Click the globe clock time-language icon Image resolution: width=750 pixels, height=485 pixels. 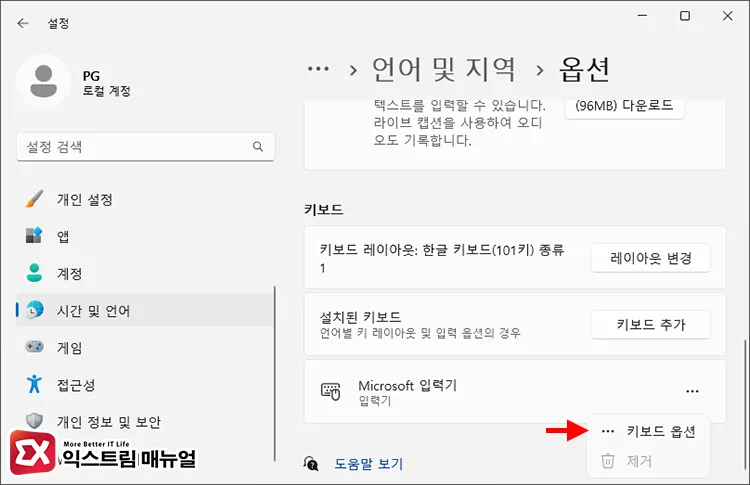click(34, 310)
